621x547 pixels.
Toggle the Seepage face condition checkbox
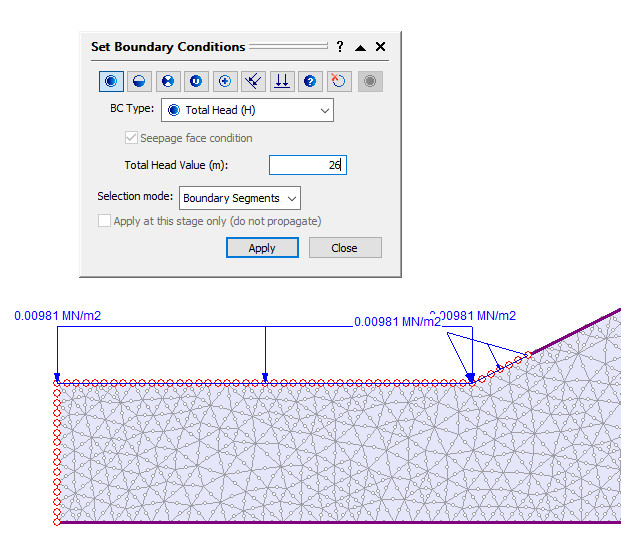pyautogui.click(x=131, y=138)
